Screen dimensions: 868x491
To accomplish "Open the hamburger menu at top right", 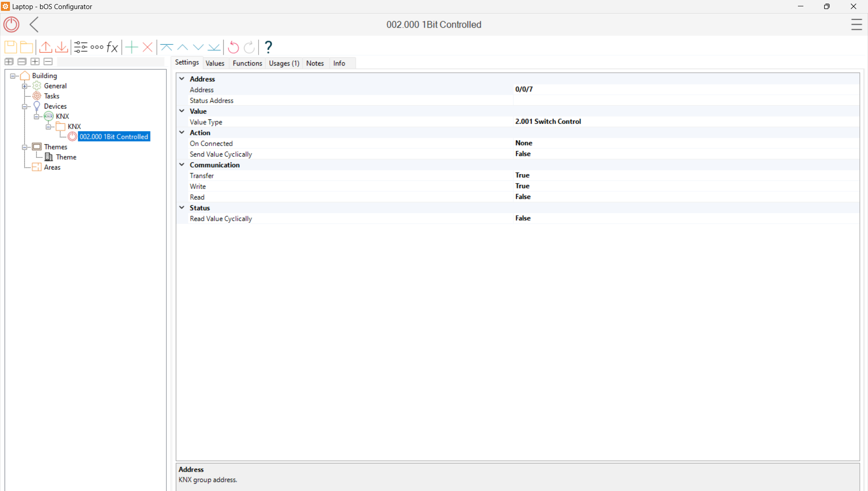I will [x=856, y=24].
